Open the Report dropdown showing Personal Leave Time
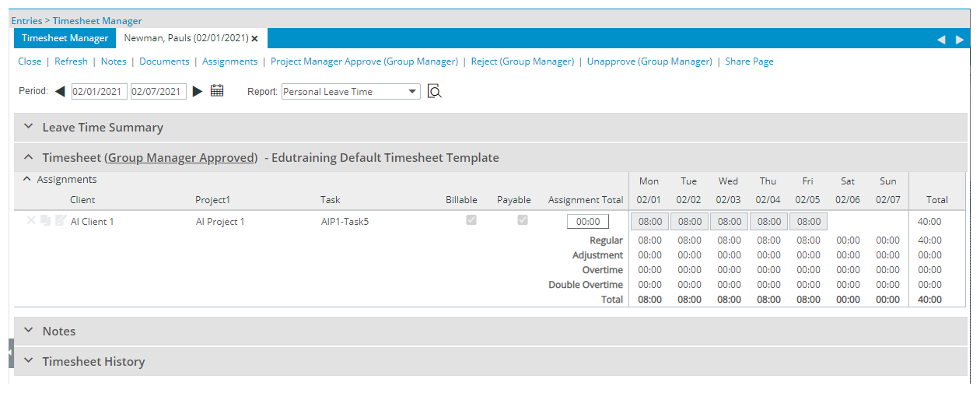This screenshot has height=393, width=980. point(351,92)
